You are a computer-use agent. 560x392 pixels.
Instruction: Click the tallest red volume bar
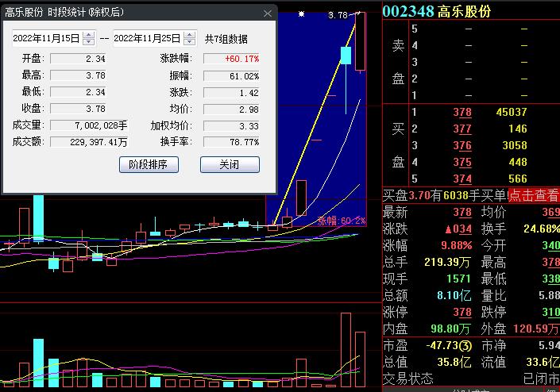click(346, 349)
